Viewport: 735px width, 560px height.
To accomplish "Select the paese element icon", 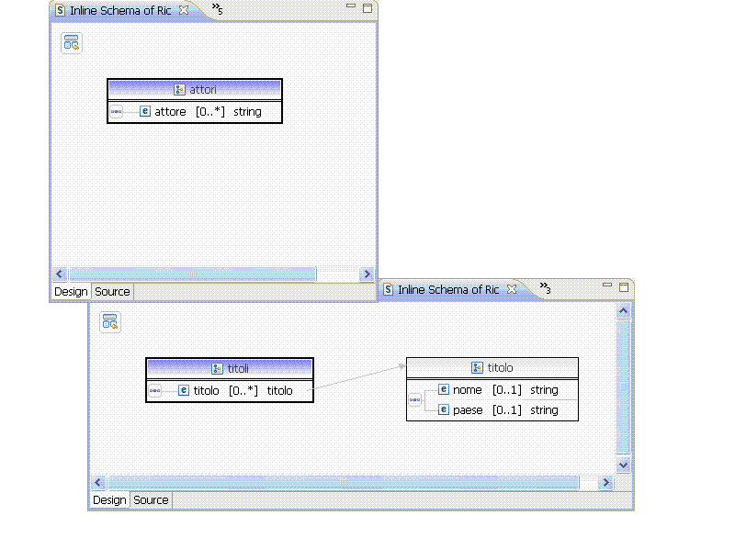I will coord(444,409).
